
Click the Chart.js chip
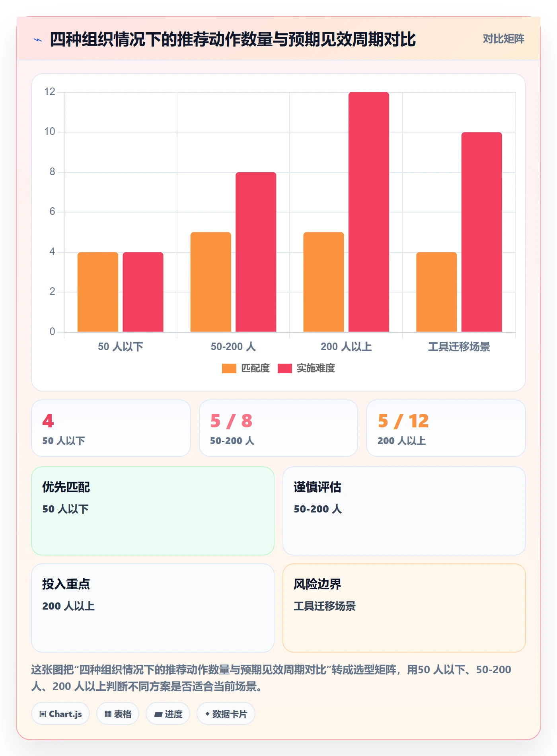60,714
